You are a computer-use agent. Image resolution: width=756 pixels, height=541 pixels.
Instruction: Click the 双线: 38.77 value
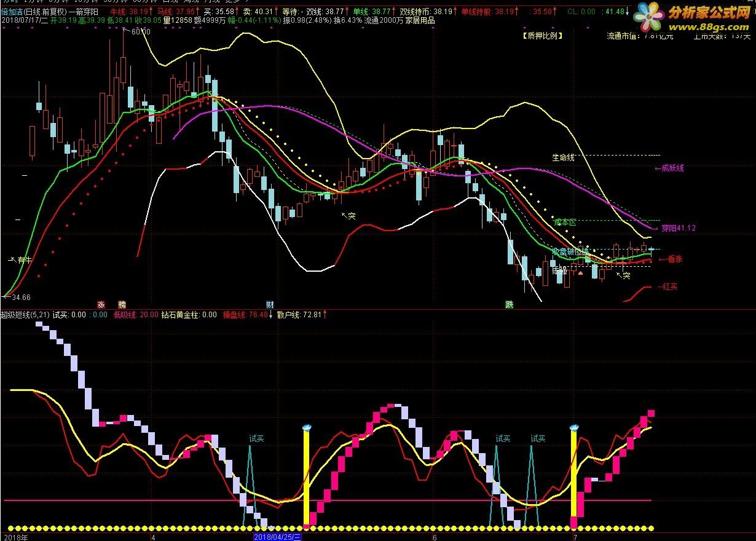pos(325,12)
